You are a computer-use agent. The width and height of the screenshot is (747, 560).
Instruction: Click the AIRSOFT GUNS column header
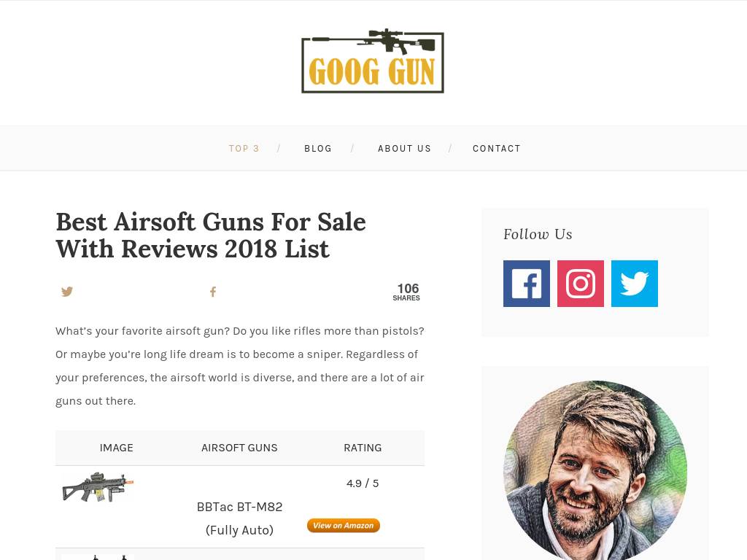coord(239,448)
